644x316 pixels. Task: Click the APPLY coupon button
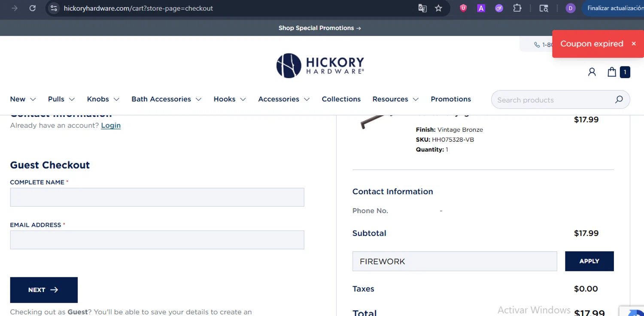[589, 261]
